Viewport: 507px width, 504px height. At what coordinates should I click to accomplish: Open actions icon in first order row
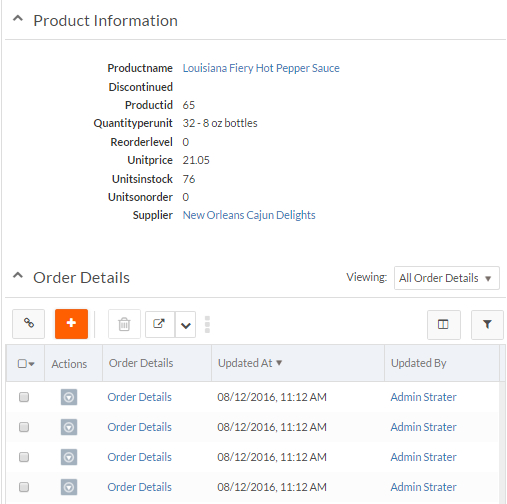pyautogui.click(x=69, y=397)
